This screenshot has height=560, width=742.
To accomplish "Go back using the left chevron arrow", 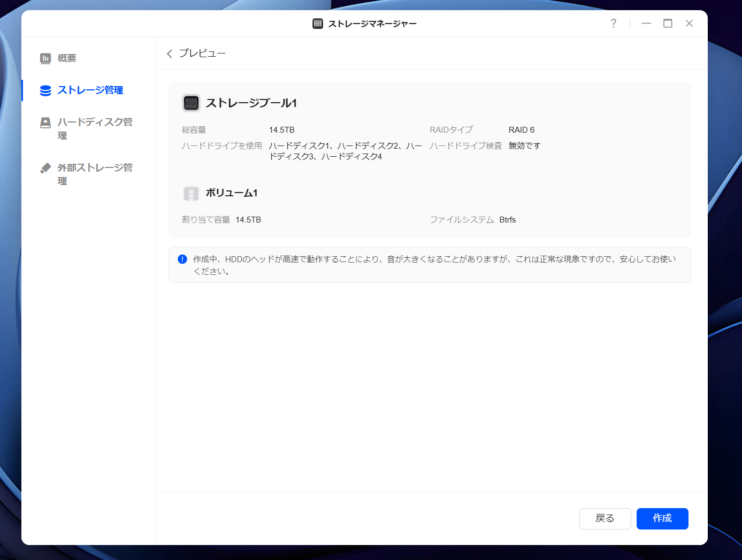I will tap(170, 53).
